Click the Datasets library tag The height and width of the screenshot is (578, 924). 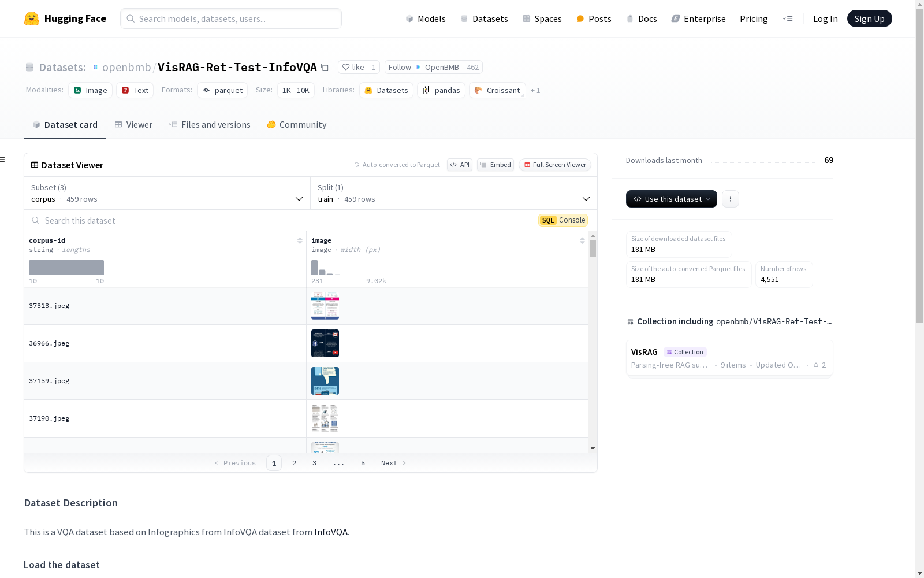point(386,90)
